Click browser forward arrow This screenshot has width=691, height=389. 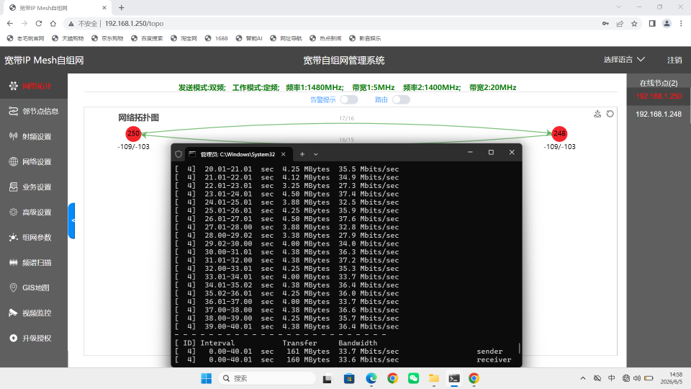[x=24, y=23]
